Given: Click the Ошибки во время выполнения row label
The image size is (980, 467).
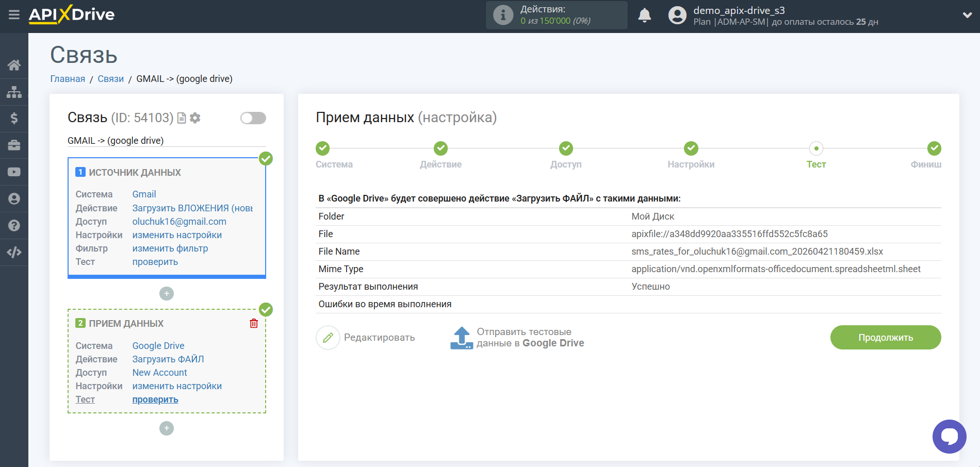Looking at the screenshot, I should [x=385, y=304].
